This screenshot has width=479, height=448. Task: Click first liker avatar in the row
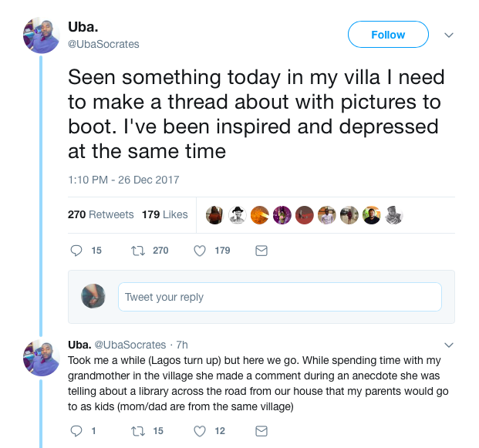point(214,215)
